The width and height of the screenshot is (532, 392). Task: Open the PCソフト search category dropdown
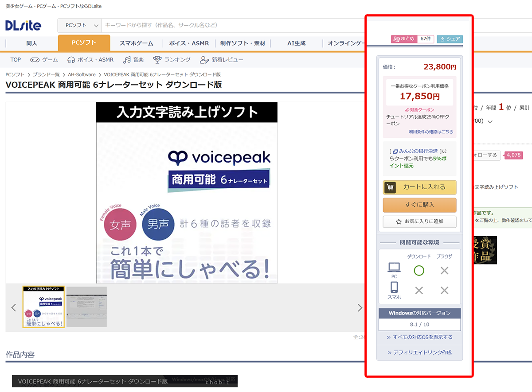[80, 25]
